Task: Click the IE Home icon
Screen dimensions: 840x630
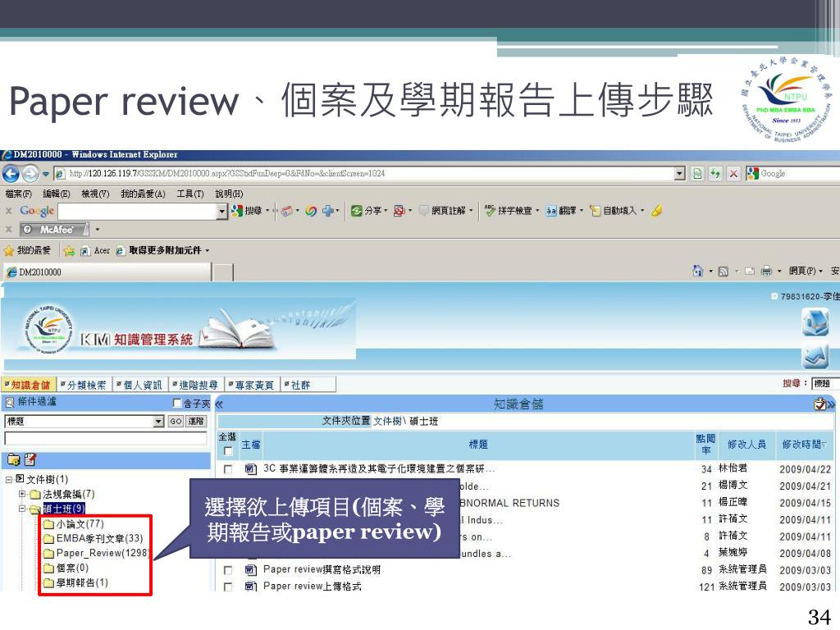Action: (x=698, y=271)
